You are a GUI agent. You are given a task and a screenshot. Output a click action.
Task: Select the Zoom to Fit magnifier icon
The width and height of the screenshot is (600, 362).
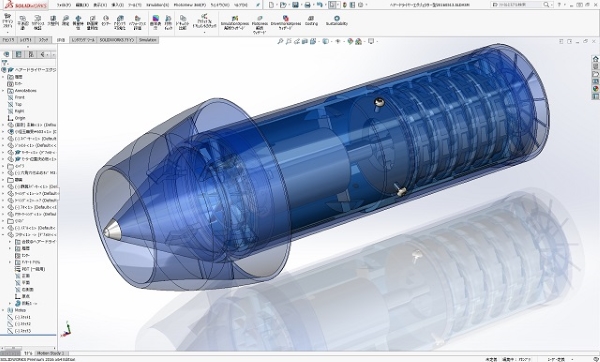click(280, 41)
